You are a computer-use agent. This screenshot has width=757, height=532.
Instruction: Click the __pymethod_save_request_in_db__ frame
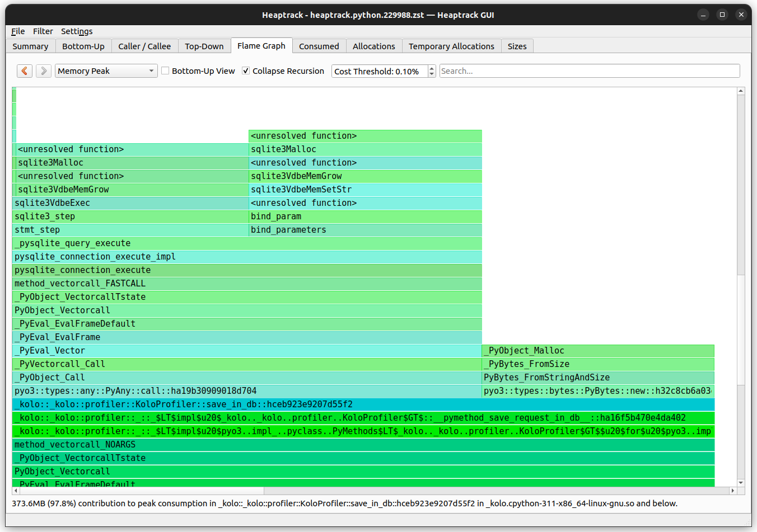click(x=363, y=418)
